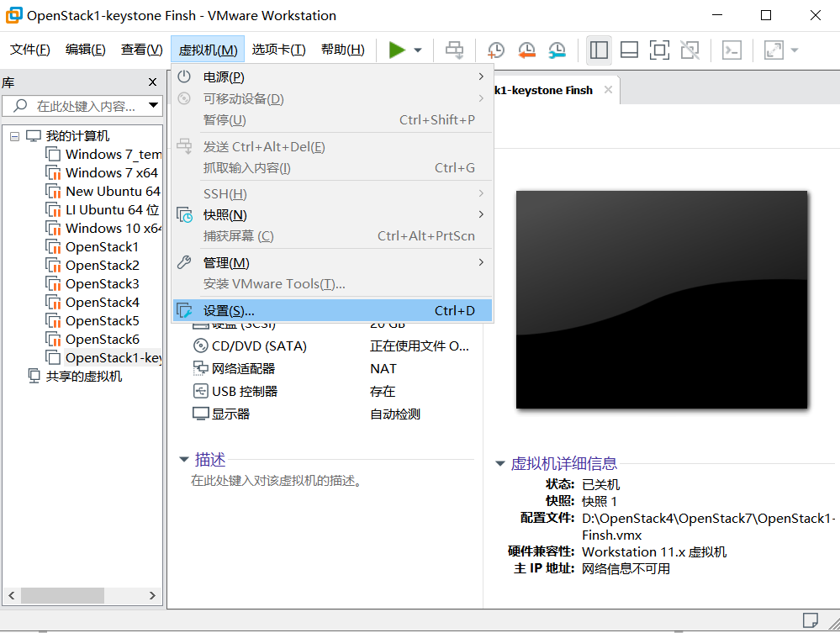Choose 设置(S)... from the virtual machine menu
This screenshot has width=840, height=633.
click(x=229, y=309)
